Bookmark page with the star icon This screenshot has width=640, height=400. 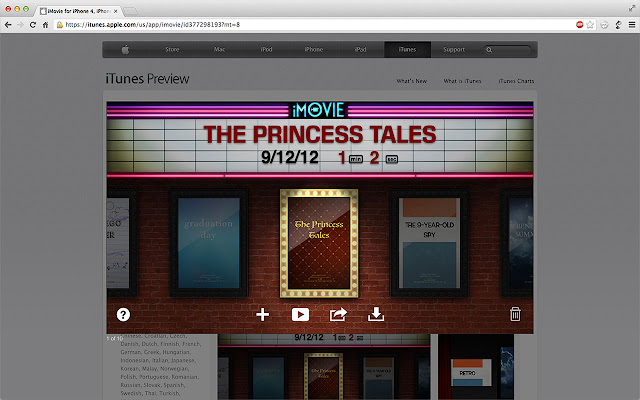tap(590, 25)
